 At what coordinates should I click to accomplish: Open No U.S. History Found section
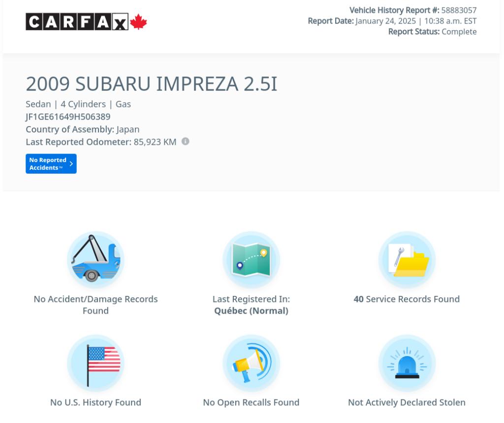pyautogui.click(x=96, y=402)
